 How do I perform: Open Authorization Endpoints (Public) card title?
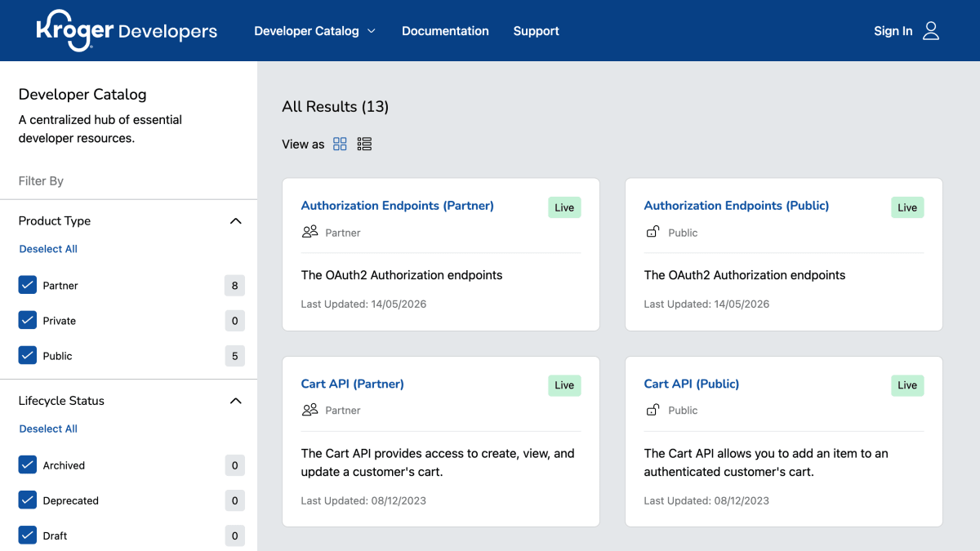pyautogui.click(x=737, y=206)
